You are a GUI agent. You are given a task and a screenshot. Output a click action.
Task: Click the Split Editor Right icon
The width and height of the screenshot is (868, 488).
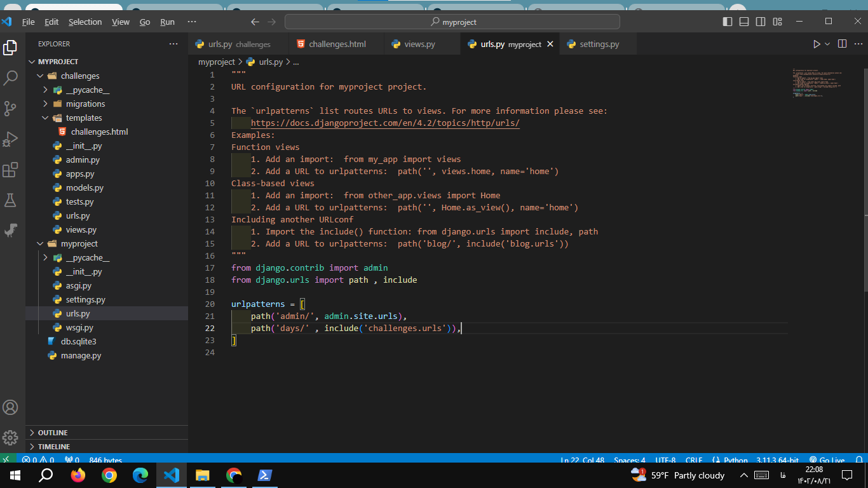tap(842, 44)
